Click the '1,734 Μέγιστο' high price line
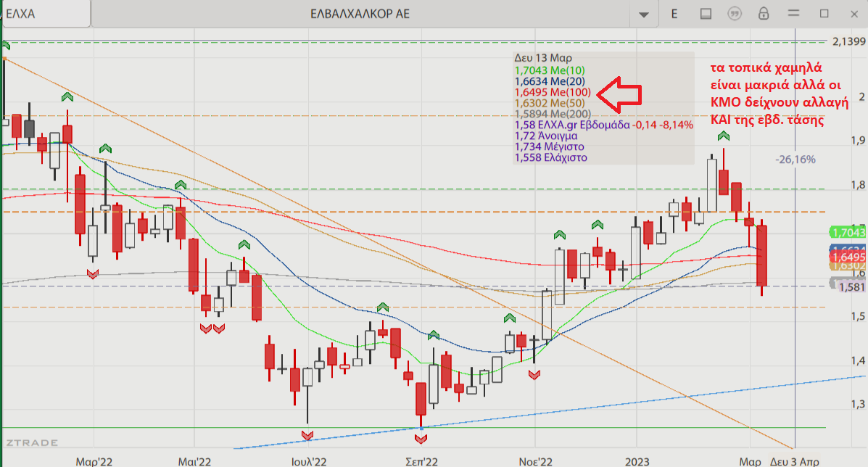The image size is (868, 467). [549, 146]
